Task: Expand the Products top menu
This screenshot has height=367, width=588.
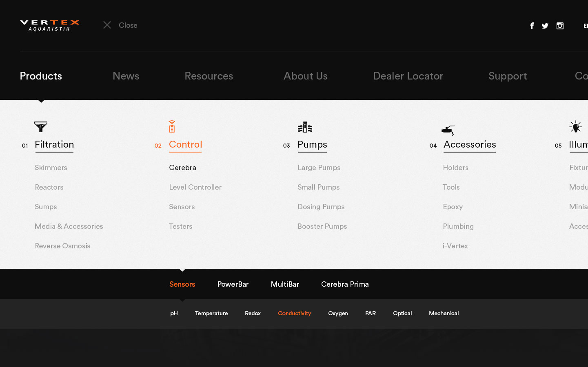Action: point(41,76)
